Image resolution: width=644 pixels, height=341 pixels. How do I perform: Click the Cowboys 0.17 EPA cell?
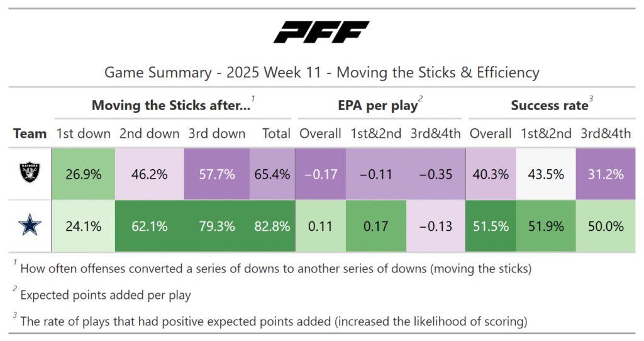(x=376, y=226)
